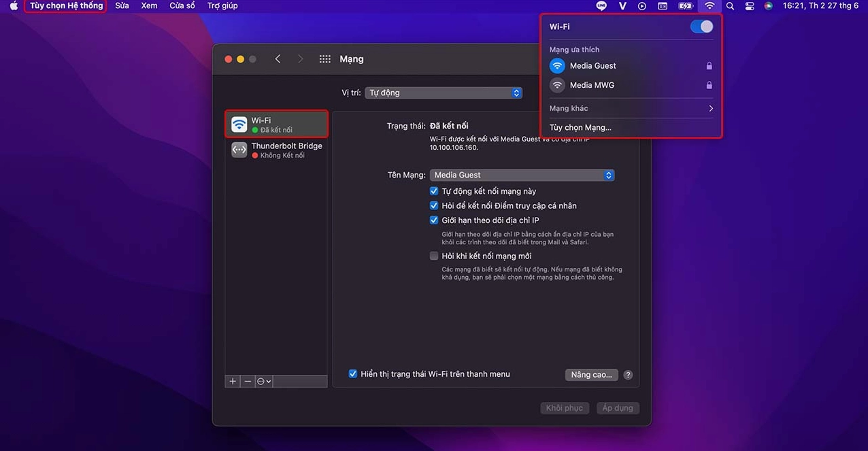Open the 'Tên Mạng' Media Guest dropdown
The width and height of the screenshot is (868, 451).
[522, 175]
